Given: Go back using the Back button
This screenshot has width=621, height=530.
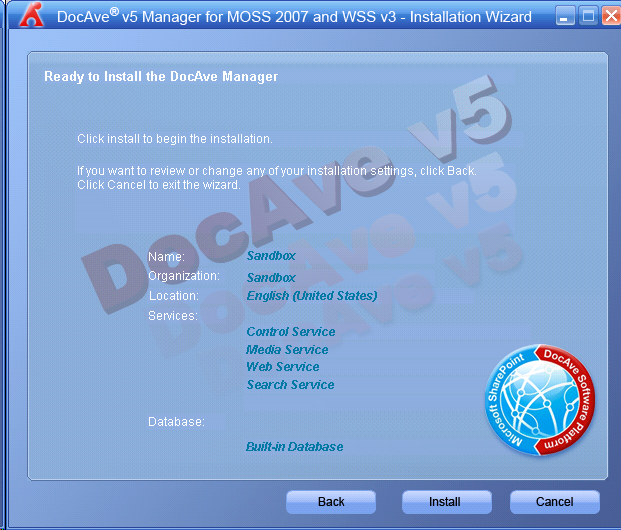Looking at the screenshot, I should (331, 501).
